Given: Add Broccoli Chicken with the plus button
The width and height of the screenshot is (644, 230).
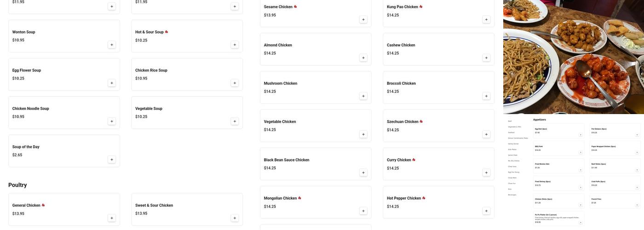Looking at the screenshot, I should pos(486,96).
